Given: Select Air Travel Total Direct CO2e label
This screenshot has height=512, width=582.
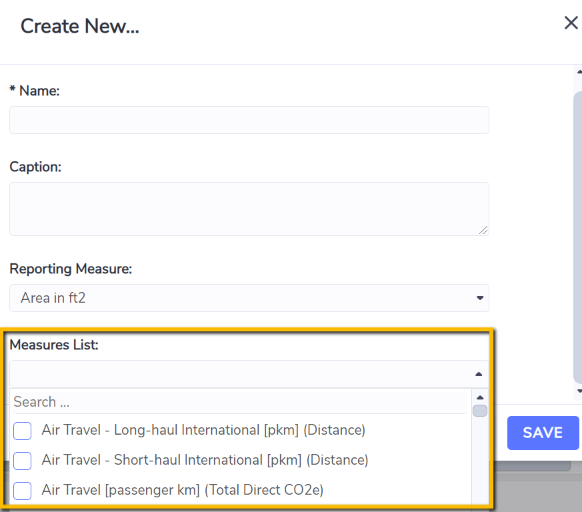Looking at the screenshot, I should click(x=183, y=490).
